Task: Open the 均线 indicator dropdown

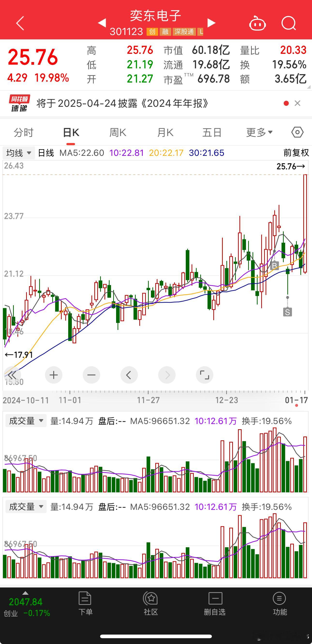Action: (x=19, y=153)
